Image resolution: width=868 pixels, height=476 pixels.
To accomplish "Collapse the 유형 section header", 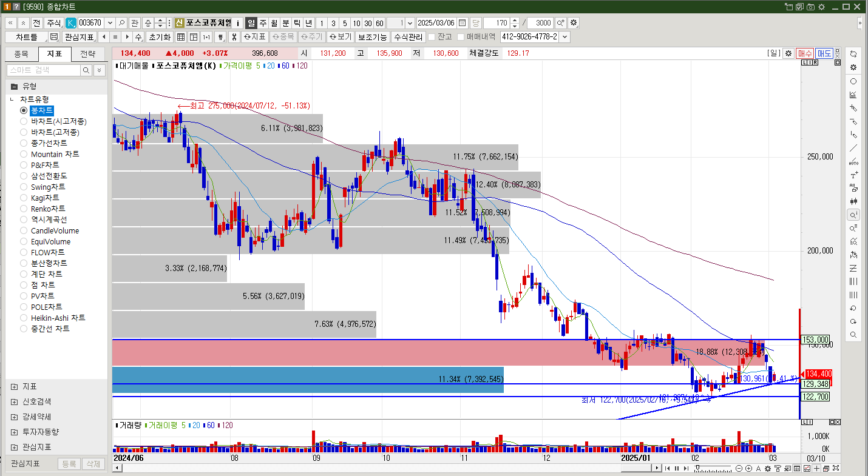I will [14, 86].
